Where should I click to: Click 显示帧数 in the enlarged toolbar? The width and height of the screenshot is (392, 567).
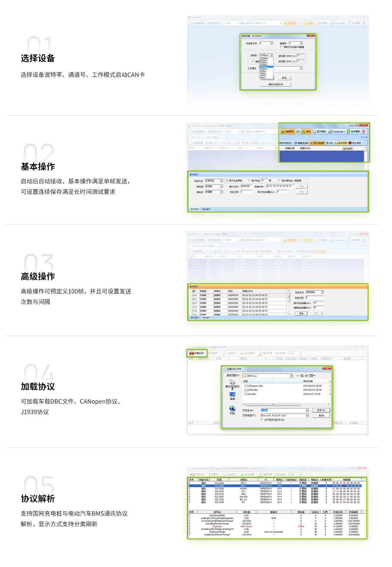(319, 132)
